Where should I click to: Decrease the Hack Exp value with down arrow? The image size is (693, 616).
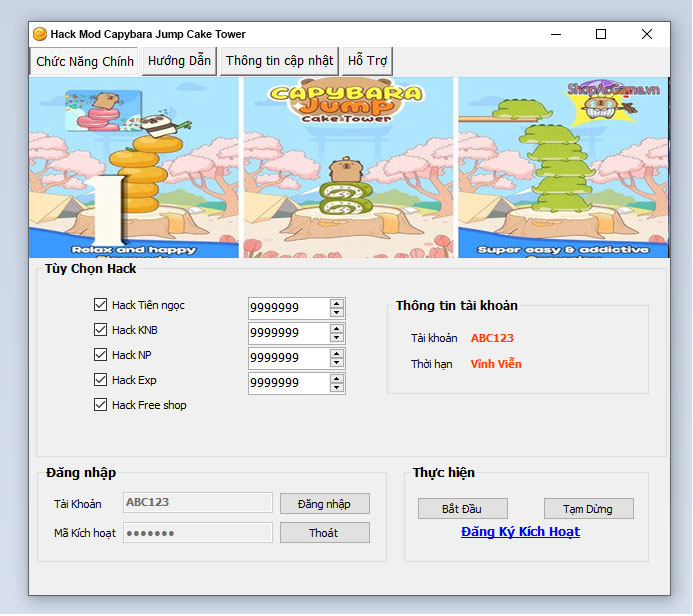(337, 388)
